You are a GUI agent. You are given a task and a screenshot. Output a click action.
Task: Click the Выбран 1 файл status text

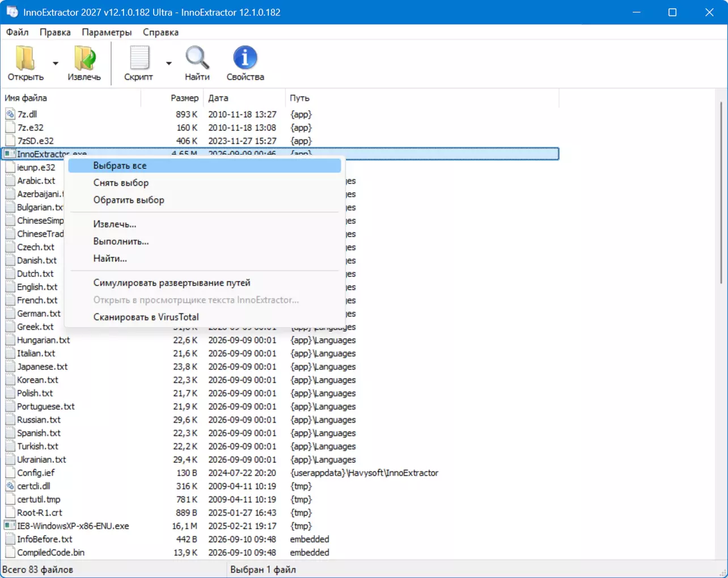263,569
